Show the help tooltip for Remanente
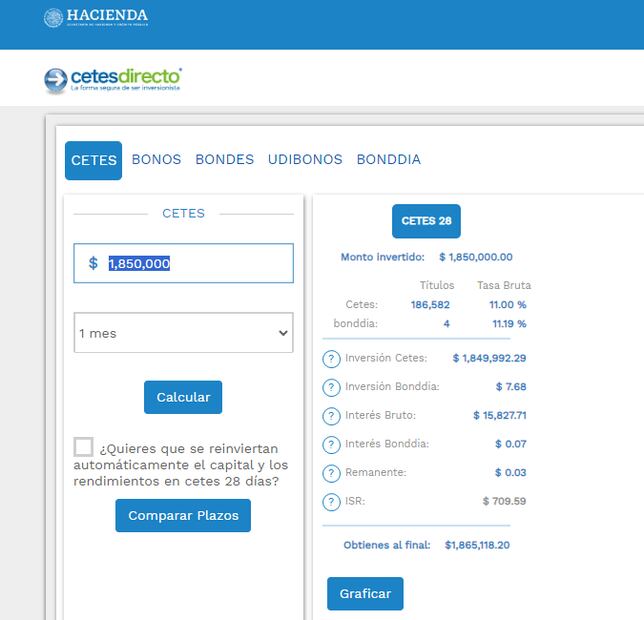Screen dimensions: 644x620 point(332,473)
